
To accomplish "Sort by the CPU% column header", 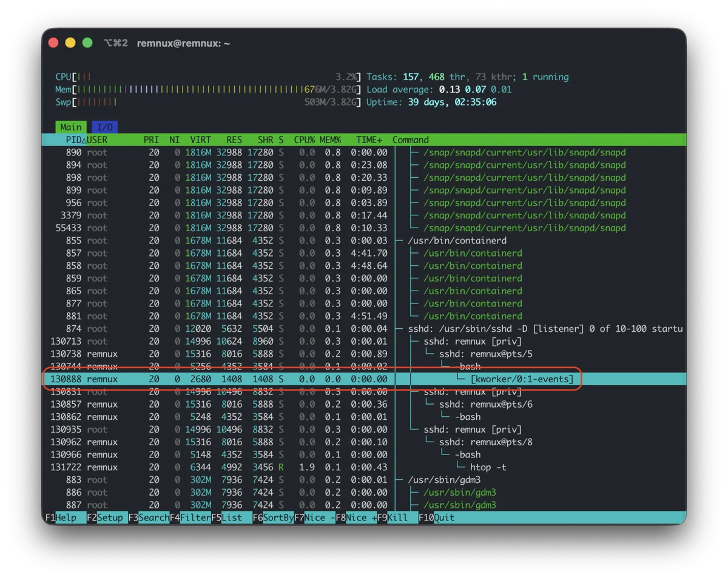I will (305, 140).
